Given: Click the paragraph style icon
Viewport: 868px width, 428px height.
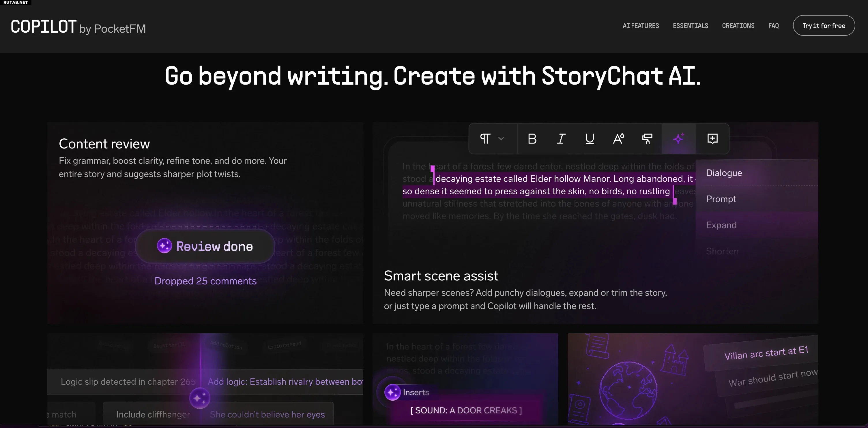Looking at the screenshot, I should tap(485, 139).
